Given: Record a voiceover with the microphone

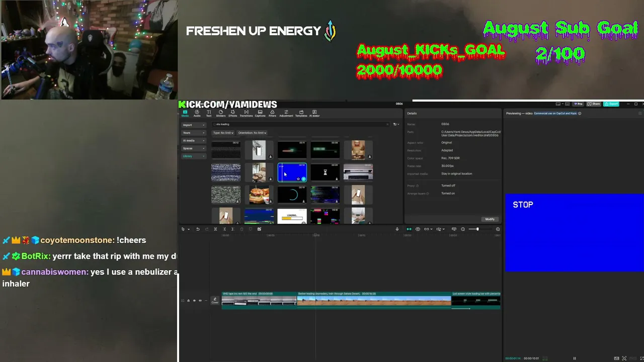Looking at the screenshot, I should (x=397, y=229).
